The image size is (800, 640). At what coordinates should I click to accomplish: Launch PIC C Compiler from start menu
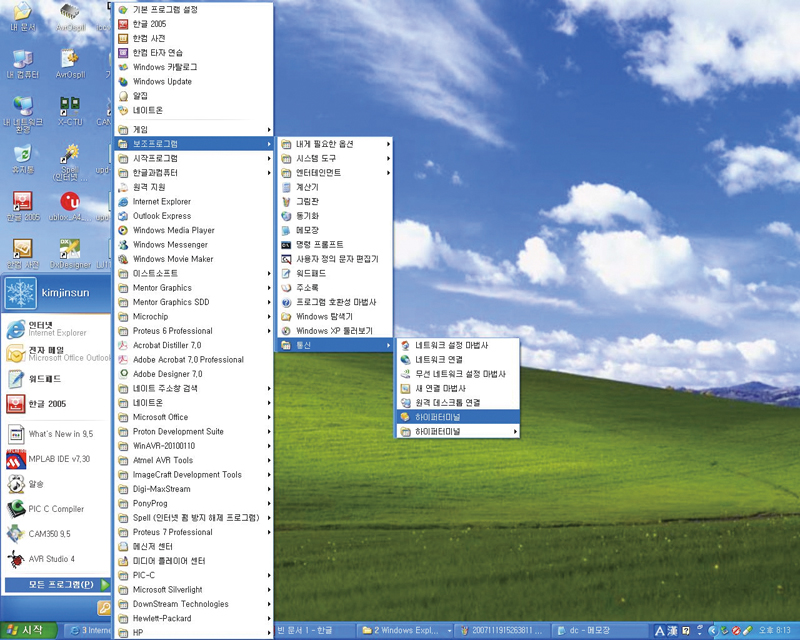(x=56, y=509)
